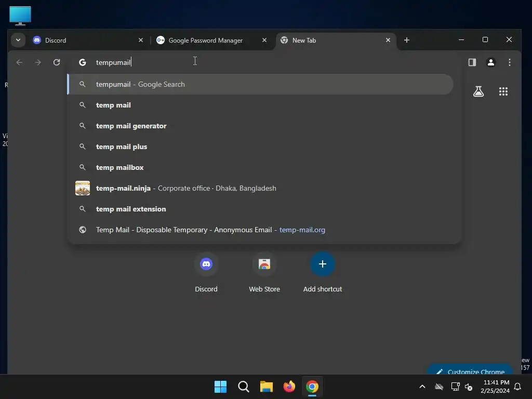Screen dimensions: 532x399
Task: Choose 'temp mail generator' suggestion
Action: (x=260, y=126)
